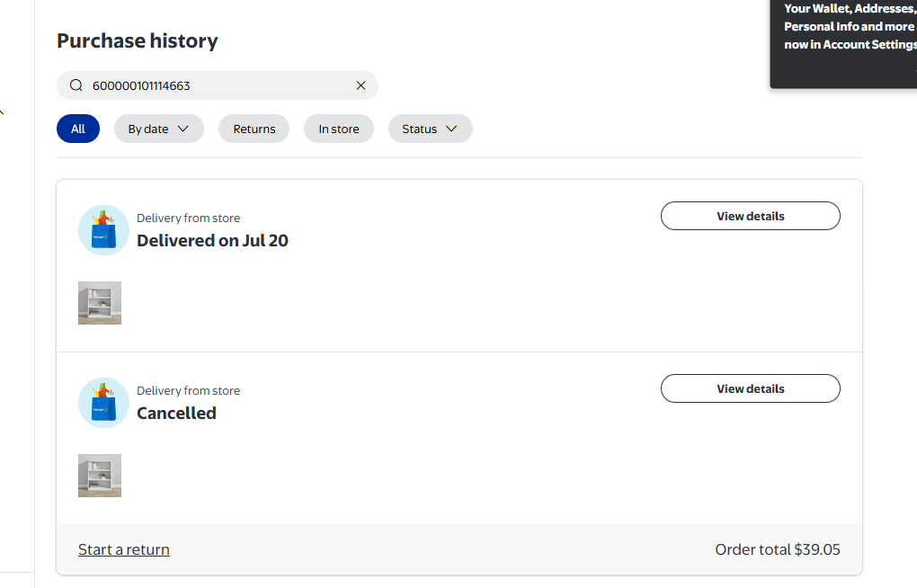Toggle the Returns filter
Viewport: 917px width, 588px height.
coord(254,129)
